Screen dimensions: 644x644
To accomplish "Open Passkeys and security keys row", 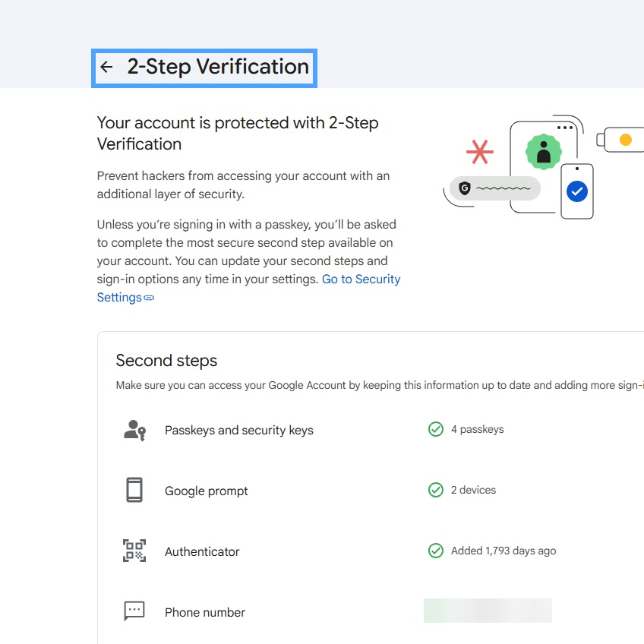I will (x=371, y=430).
